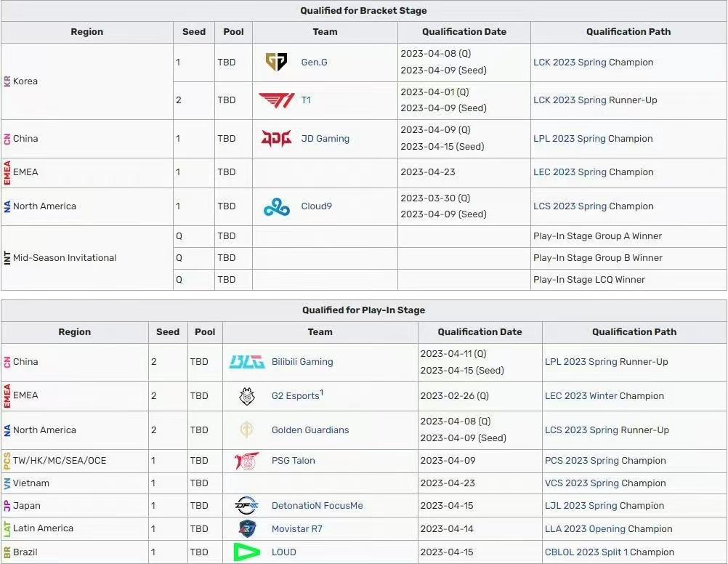The height and width of the screenshot is (564, 728).
Task: Click the Cloud9 logo icon
Action: pyautogui.click(x=276, y=206)
